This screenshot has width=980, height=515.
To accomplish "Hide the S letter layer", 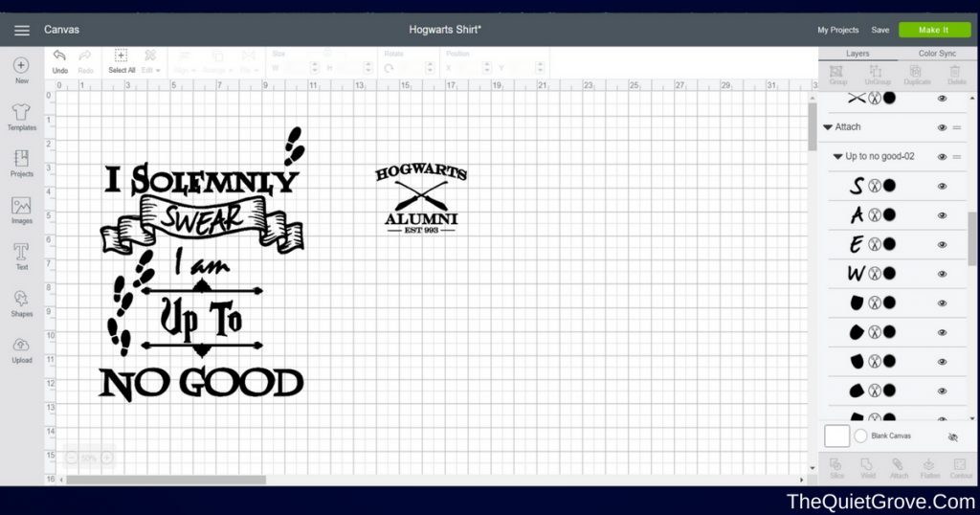I will pos(942,187).
